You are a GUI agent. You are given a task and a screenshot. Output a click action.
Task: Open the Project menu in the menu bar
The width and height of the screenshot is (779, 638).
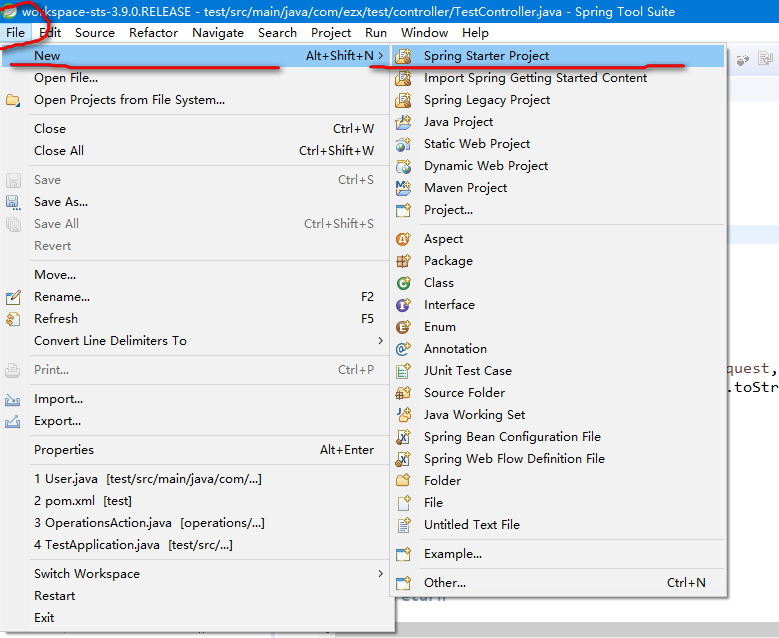point(331,33)
